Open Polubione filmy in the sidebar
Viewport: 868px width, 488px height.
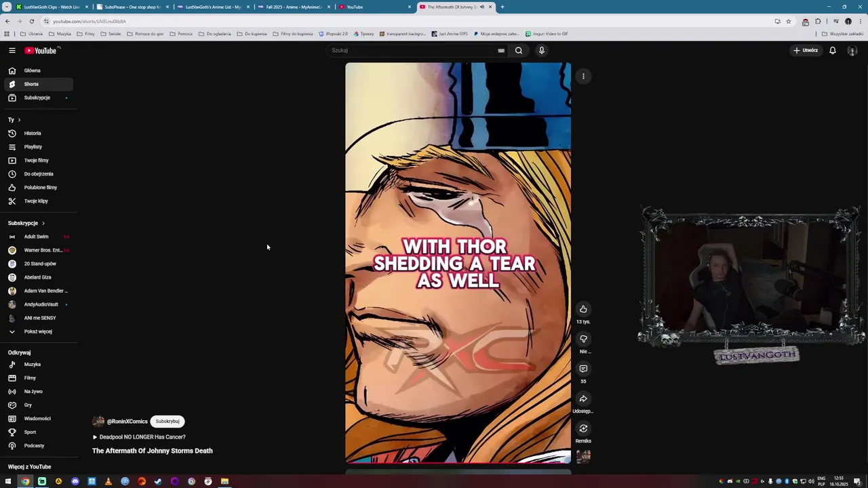[x=39, y=187]
